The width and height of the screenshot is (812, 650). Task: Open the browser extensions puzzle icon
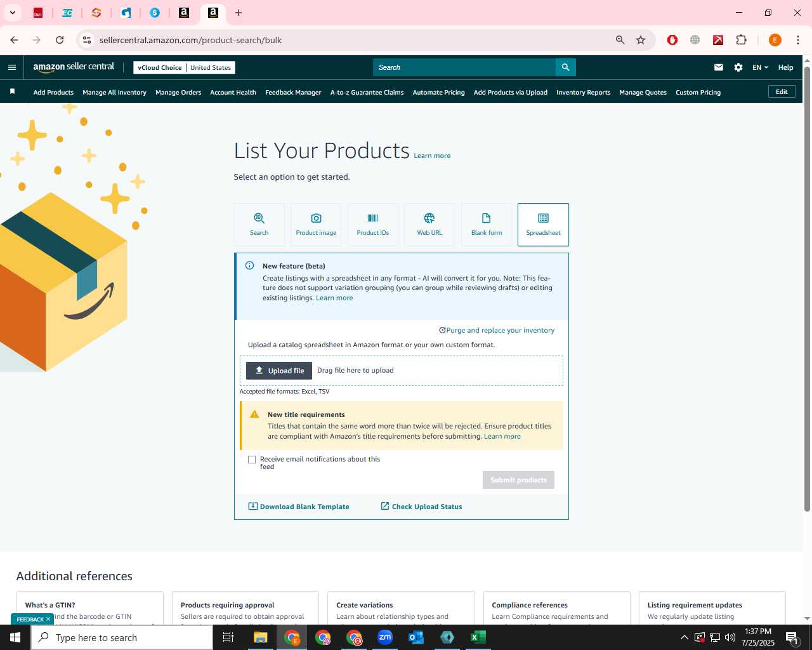click(x=741, y=40)
